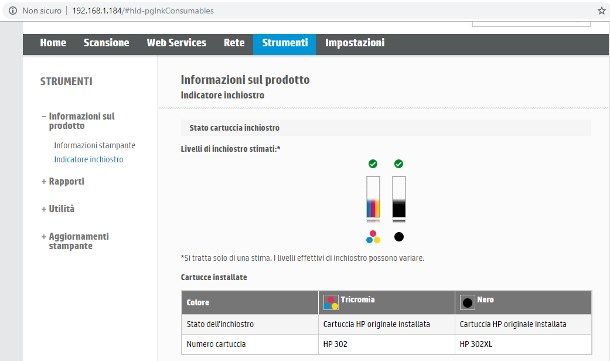
Task: Click the "Non sicuro" security label
Action: click(x=42, y=11)
